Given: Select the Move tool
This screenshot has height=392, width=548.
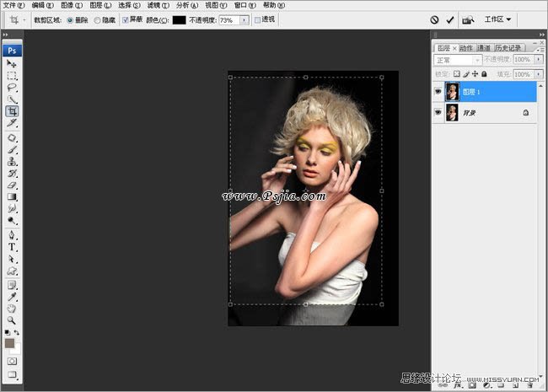Looking at the screenshot, I should pos(12,64).
